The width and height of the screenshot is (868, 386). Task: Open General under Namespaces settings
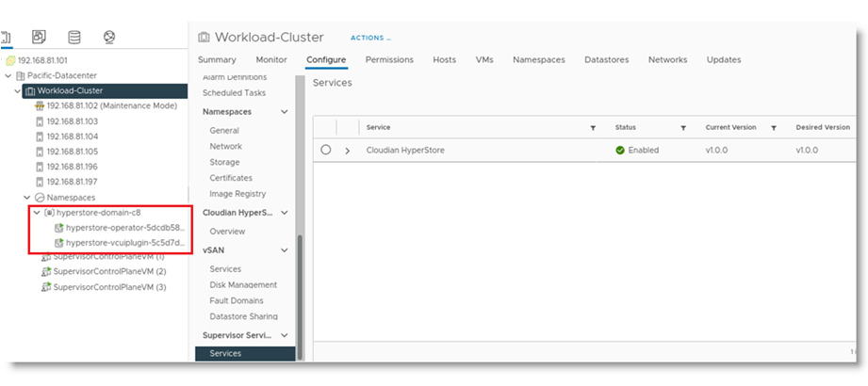[x=224, y=131]
